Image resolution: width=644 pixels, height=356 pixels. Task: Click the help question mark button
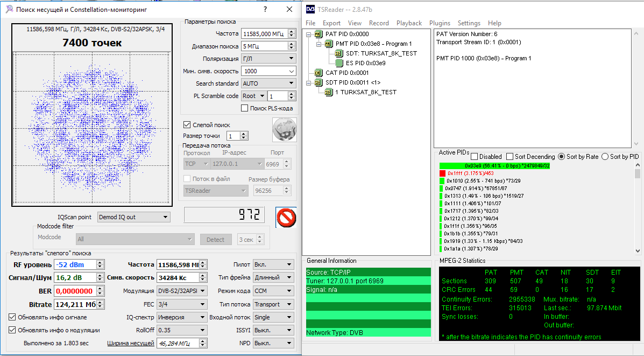(x=265, y=10)
